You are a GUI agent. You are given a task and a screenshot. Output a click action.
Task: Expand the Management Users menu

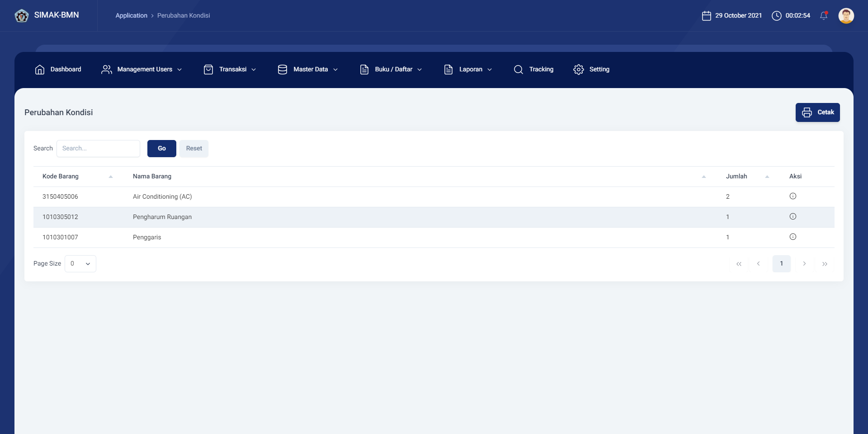click(x=142, y=70)
